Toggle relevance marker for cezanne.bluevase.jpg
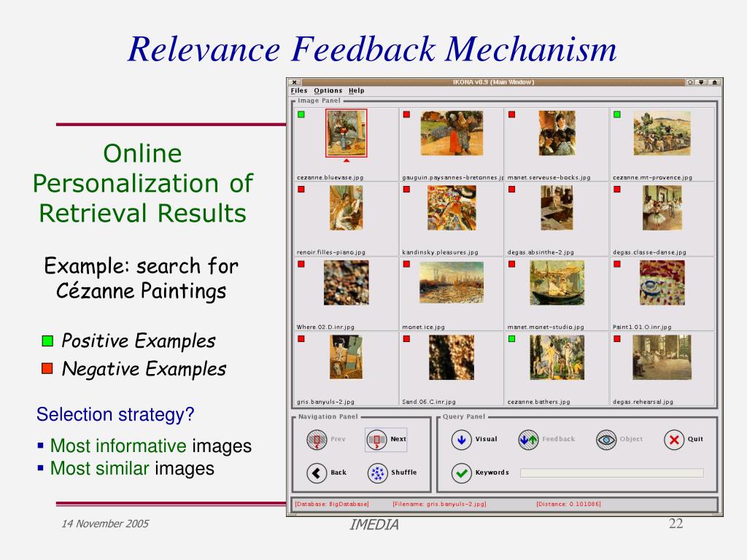 coord(301,114)
